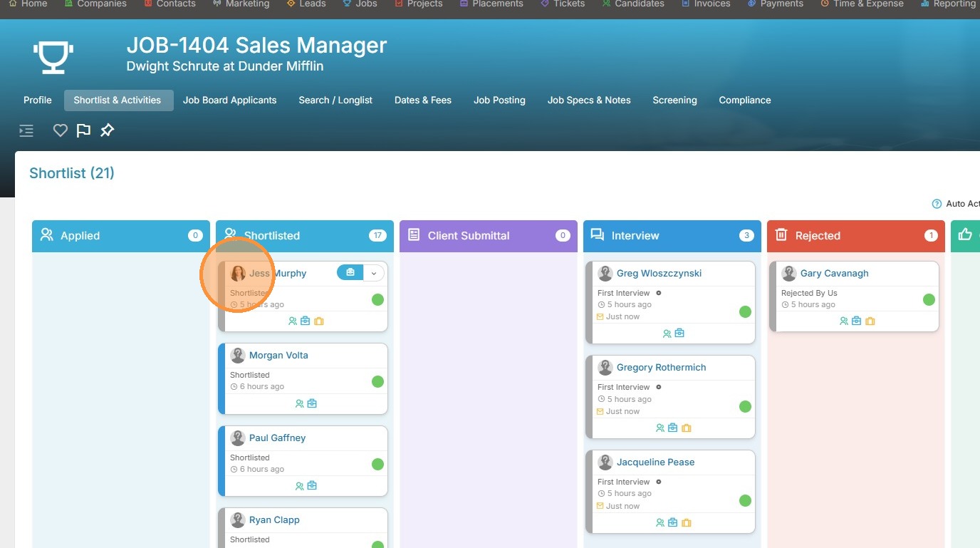
Task: Select the Shortlist & Activities tab
Action: click(118, 100)
